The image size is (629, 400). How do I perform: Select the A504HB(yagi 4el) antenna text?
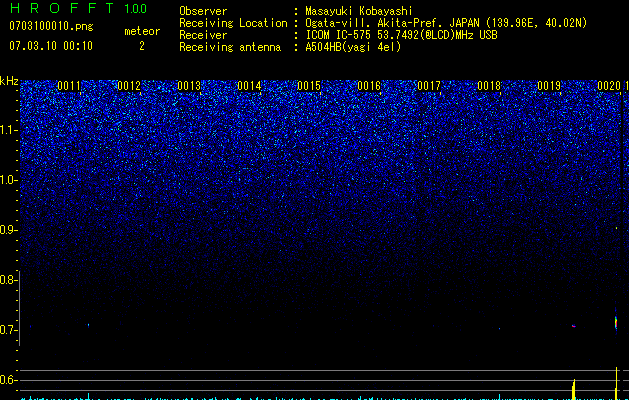point(353,47)
